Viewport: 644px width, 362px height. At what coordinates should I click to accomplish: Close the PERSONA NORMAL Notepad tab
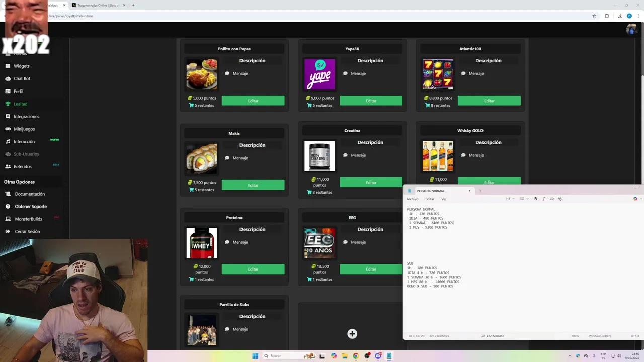click(x=469, y=191)
